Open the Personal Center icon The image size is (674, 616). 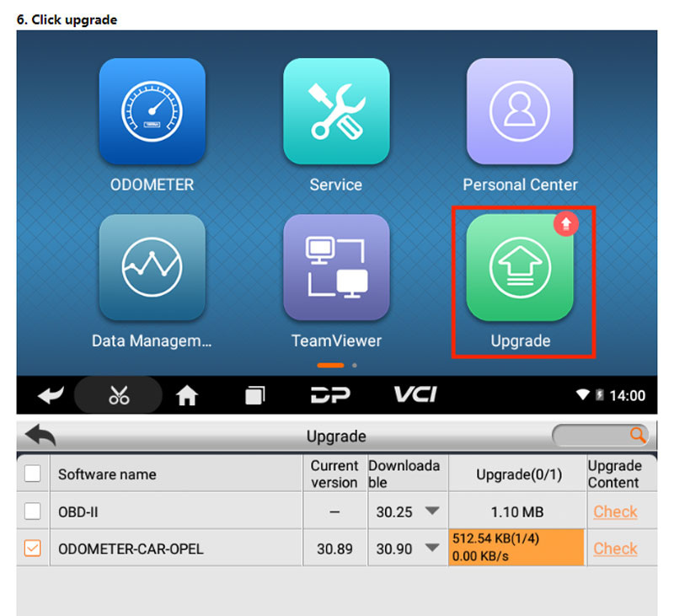(520, 111)
